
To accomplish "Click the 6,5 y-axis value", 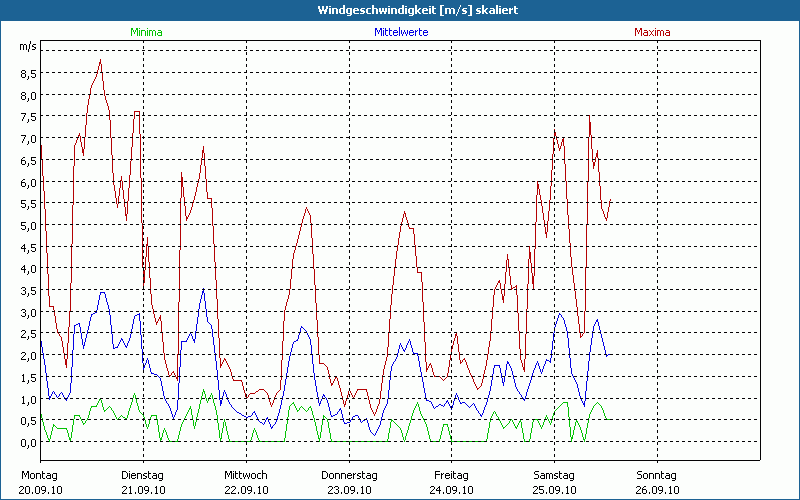I will [29, 160].
